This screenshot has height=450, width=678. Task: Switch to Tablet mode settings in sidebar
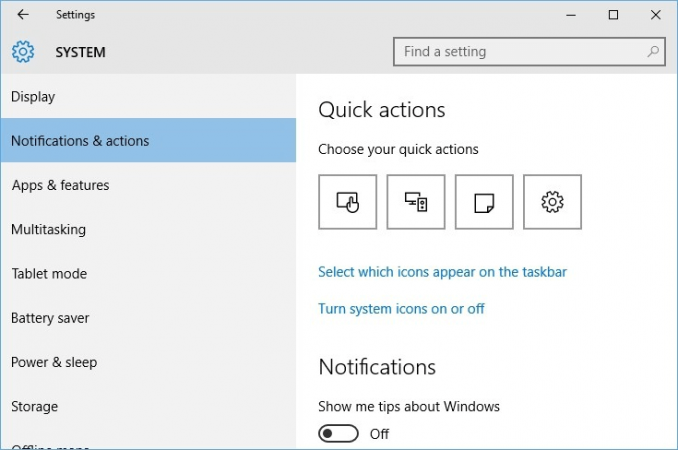[x=49, y=273]
